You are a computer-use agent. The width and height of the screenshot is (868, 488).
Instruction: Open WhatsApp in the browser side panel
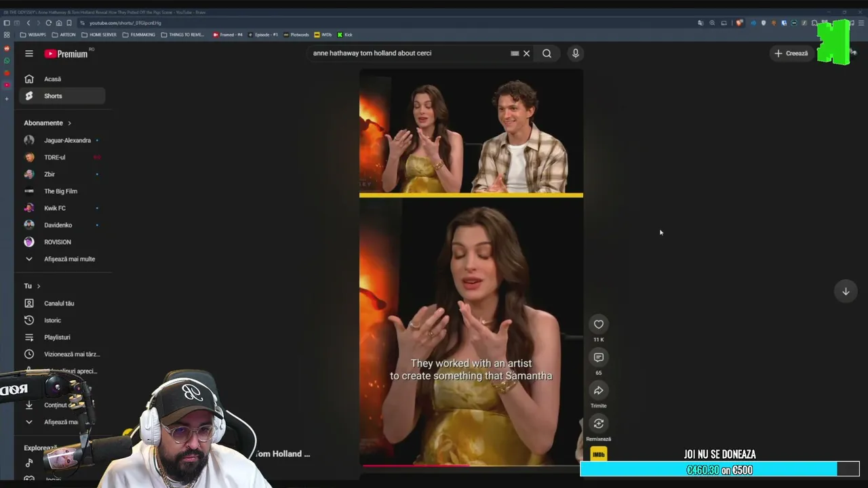click(7, 61)
